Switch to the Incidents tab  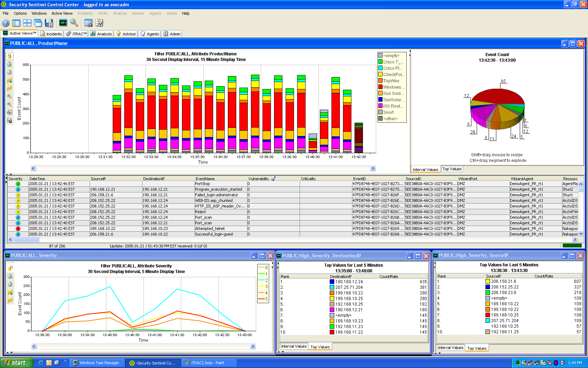click(x=51, y=34)
